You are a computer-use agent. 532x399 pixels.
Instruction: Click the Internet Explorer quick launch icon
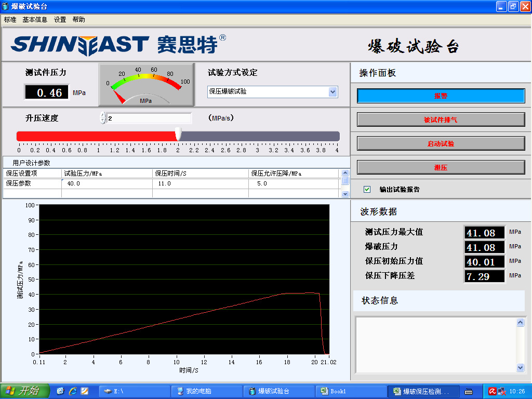tap(73, 391)
